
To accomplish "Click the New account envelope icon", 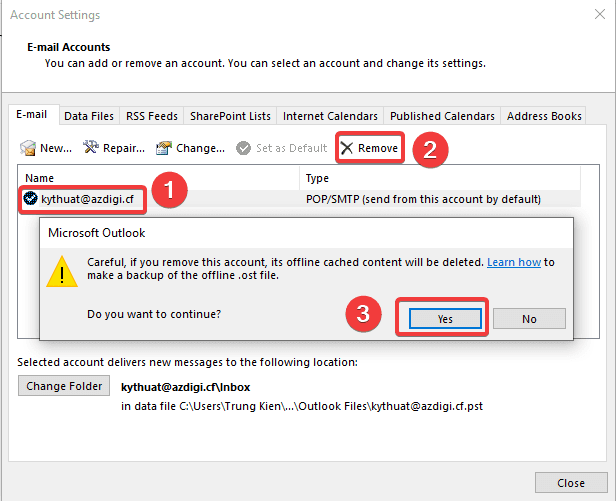I will [x=28, y=148].
